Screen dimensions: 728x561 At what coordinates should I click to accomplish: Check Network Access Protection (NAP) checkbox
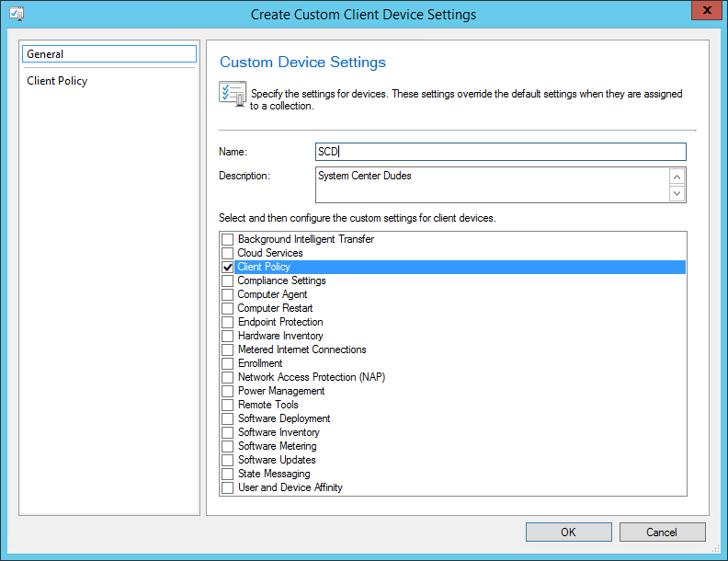tap(228, 377)
